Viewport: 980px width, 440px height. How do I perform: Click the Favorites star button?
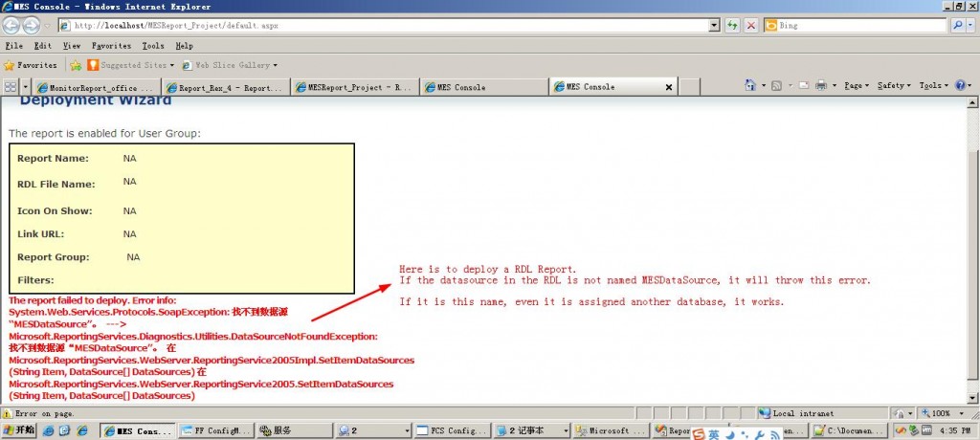(x=30, y=65)
